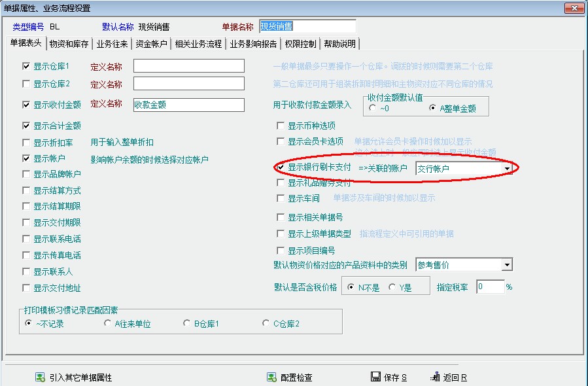588x386 pixels.
Task: Go to the 相关业务流程 tab
Action: (x=198, y=44)
